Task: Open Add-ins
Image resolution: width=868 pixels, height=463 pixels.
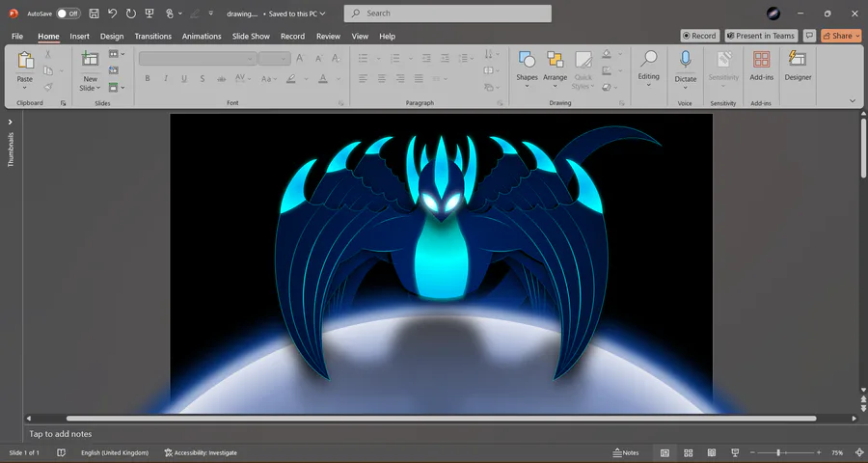Action: [761, 66]
